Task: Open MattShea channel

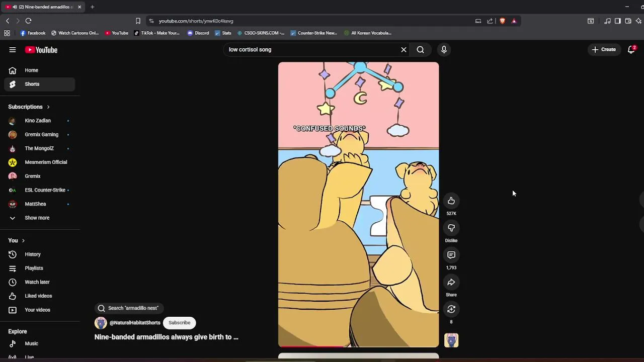Action: 40,204
